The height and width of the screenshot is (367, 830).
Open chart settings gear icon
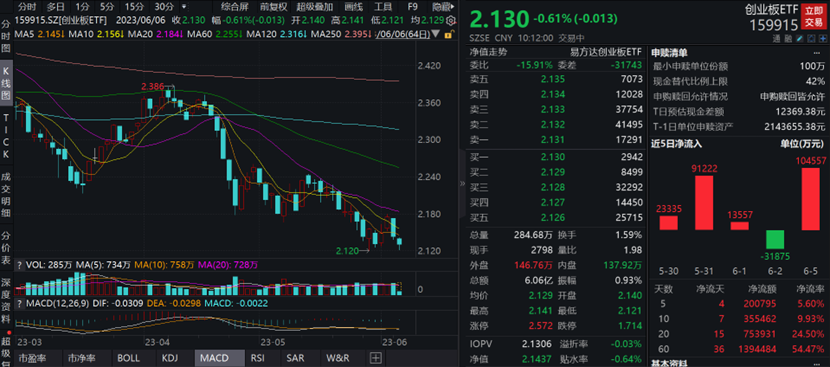[451, 20]
